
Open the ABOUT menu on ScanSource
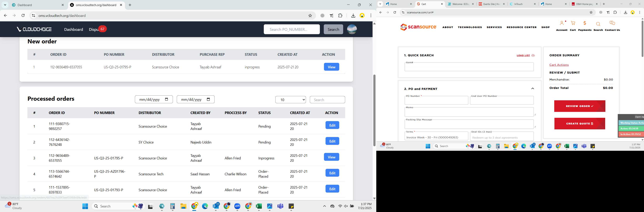447,27
